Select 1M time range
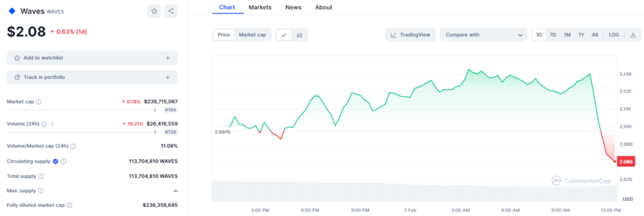Viewport: 644px width, 216px height. click(567, 35)
